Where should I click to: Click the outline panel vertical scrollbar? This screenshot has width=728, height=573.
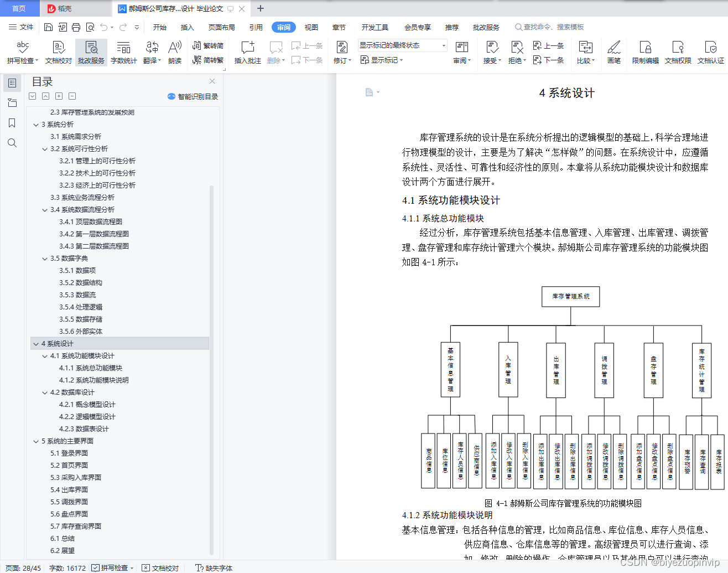(x=212, y=370)
